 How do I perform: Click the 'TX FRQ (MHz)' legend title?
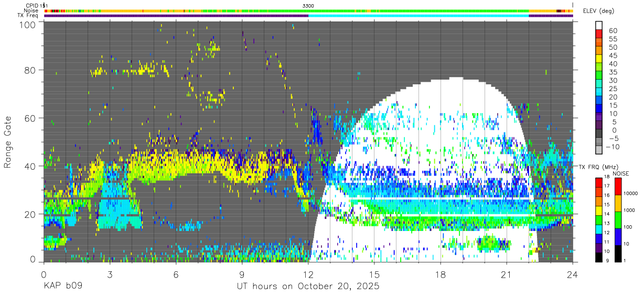click(598, 167)
